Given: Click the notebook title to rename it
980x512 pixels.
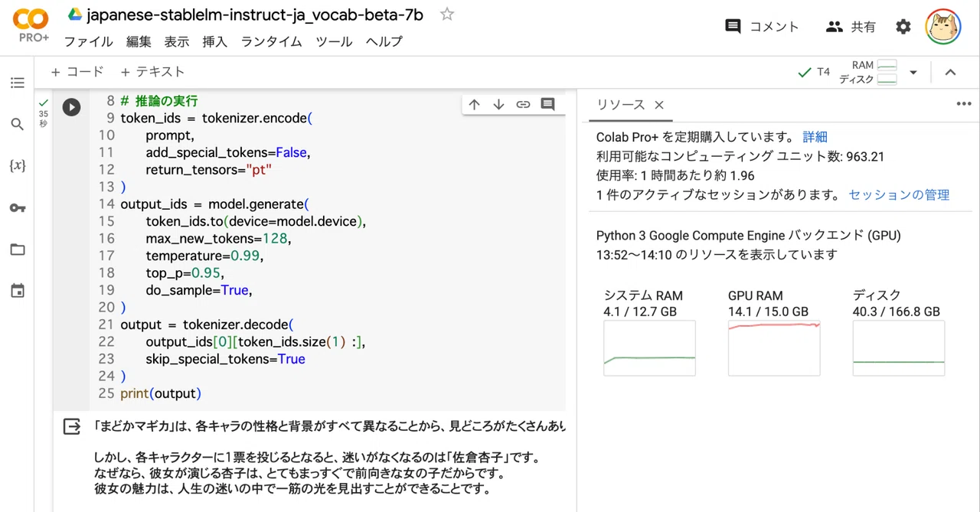Looking at the screenshot, I should 255,15.
